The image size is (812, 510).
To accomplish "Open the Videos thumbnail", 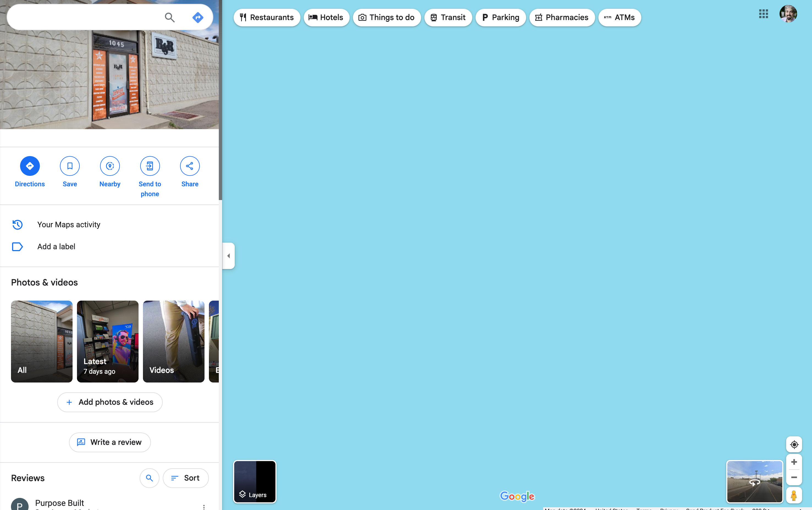I will point(174,342).
